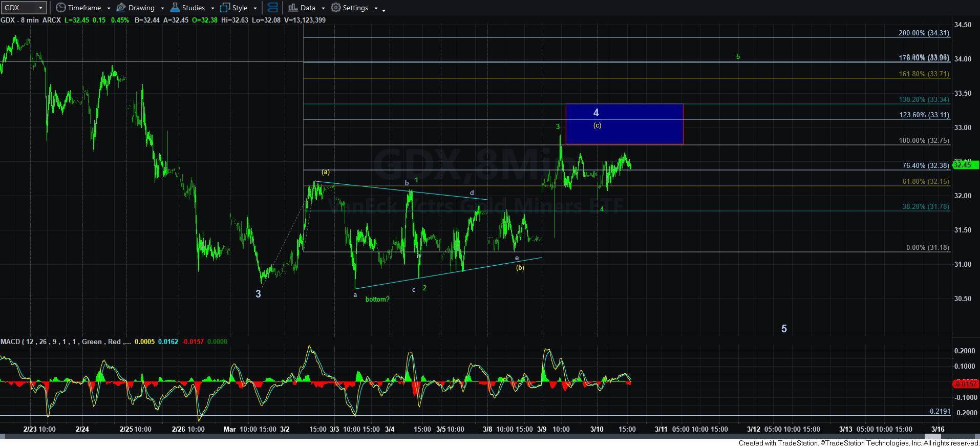The image size is (980, 447).
Task: Click the Style overlapping-squares icon
Action: pos(225,8)
